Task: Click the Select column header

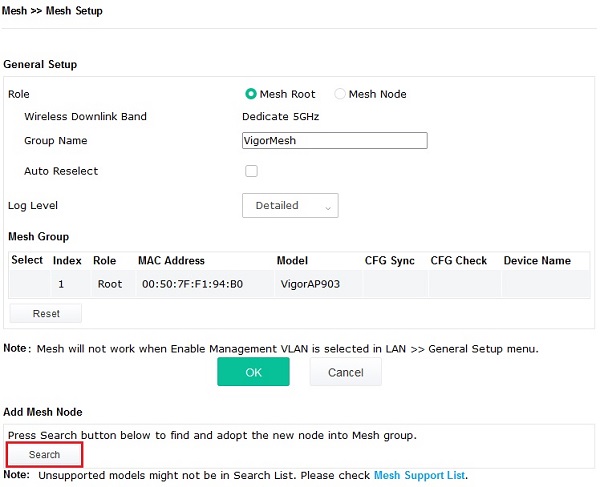Action: point(27,260)
